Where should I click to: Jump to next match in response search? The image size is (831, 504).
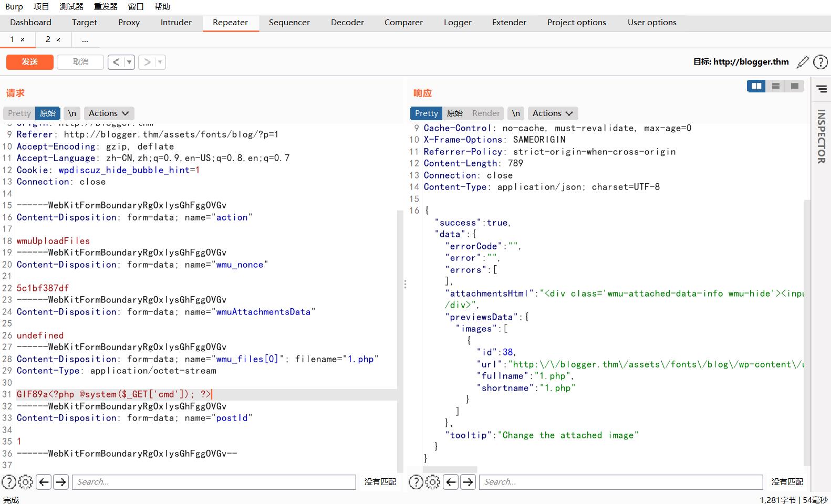click(x=468, y=482)
